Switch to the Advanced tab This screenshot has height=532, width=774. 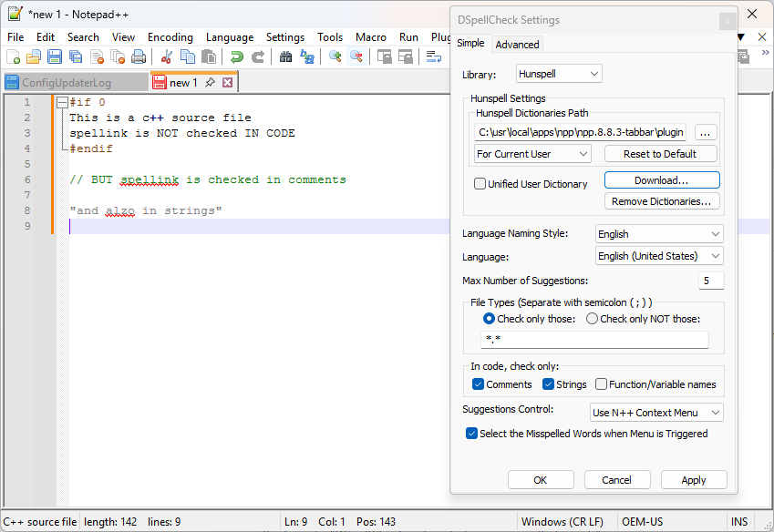(x=517, y=45)
